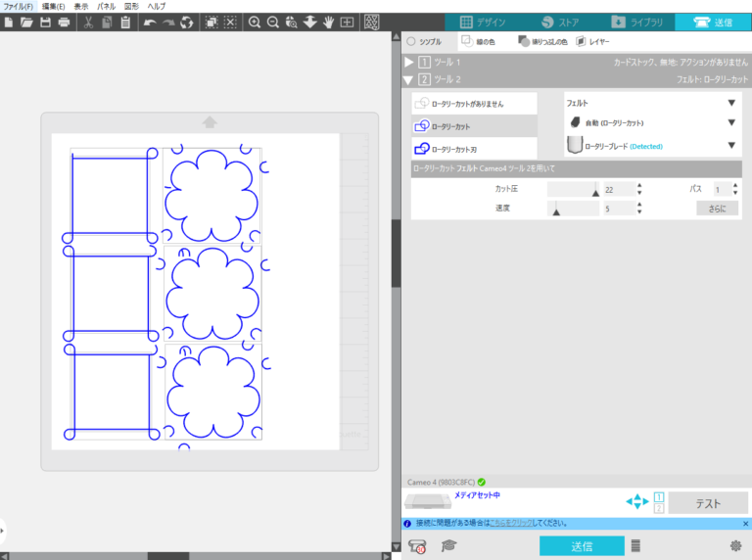This screenshot has height=560, width=752.
Task: Click the Copy icon in the toolbar
Action: coord(107,23)
